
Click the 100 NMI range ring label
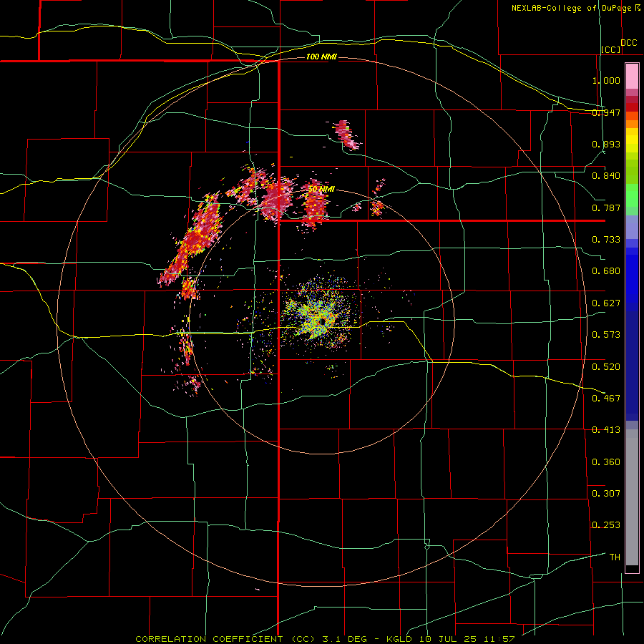pos(321,57)
